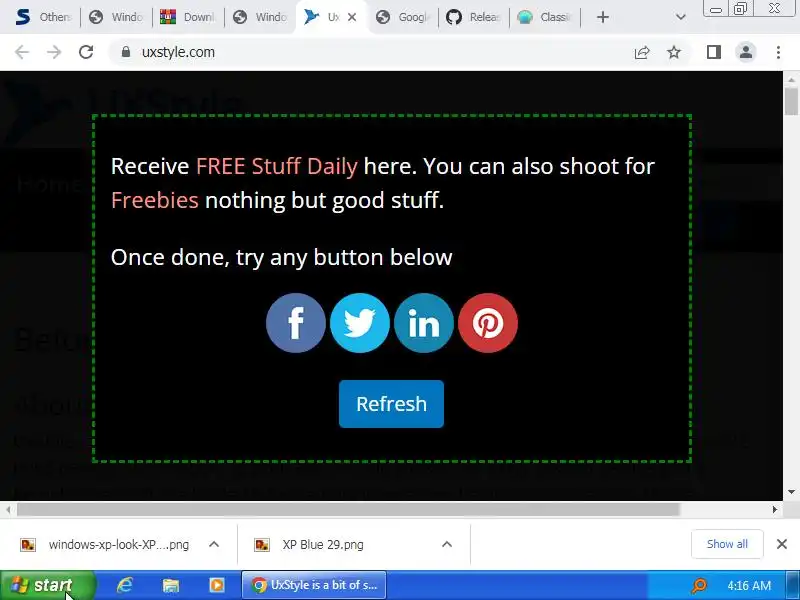Launch media player from quick launch
Viewport: 800px width, 600px height.
(x=216, y=585)
